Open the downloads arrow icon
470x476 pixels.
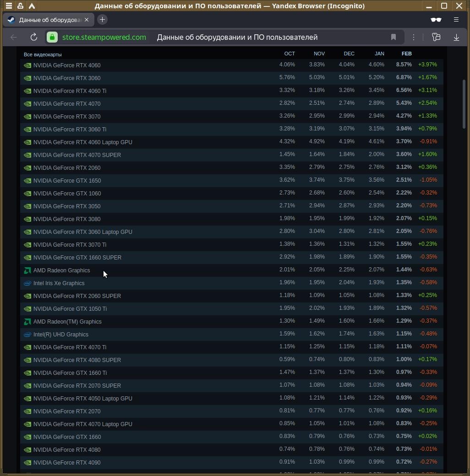[456, 37]
